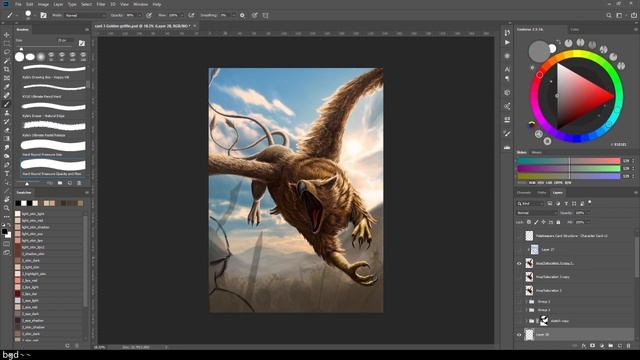
Task: Add a layer style with fx button
Action: coord(584,346)
